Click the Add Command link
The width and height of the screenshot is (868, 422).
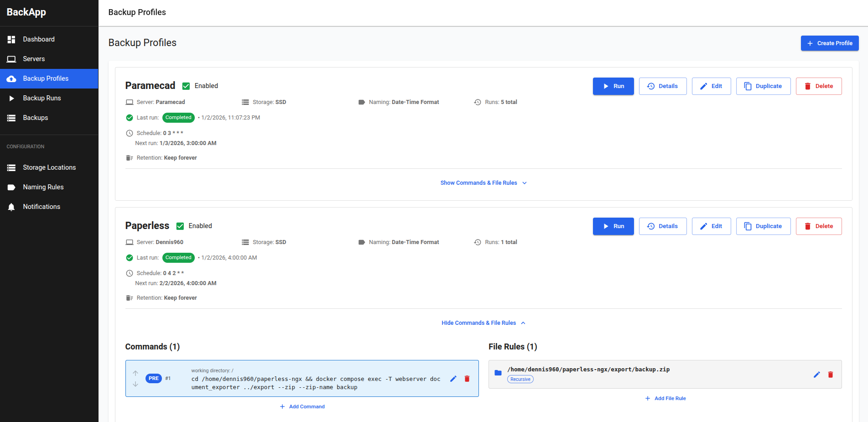point(302,406)
